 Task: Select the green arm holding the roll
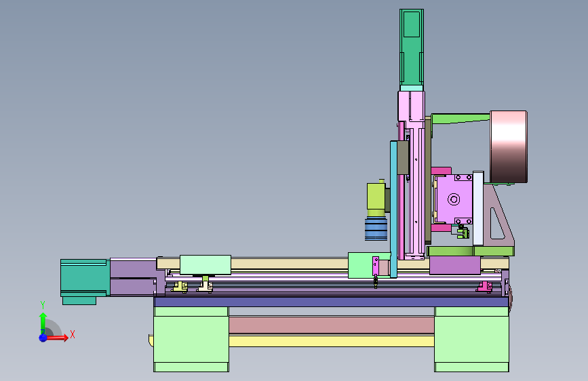click(x=460, y=119)
